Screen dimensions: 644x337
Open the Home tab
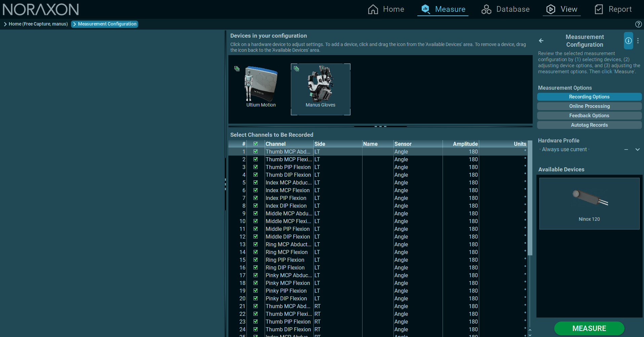click(386, 9)
